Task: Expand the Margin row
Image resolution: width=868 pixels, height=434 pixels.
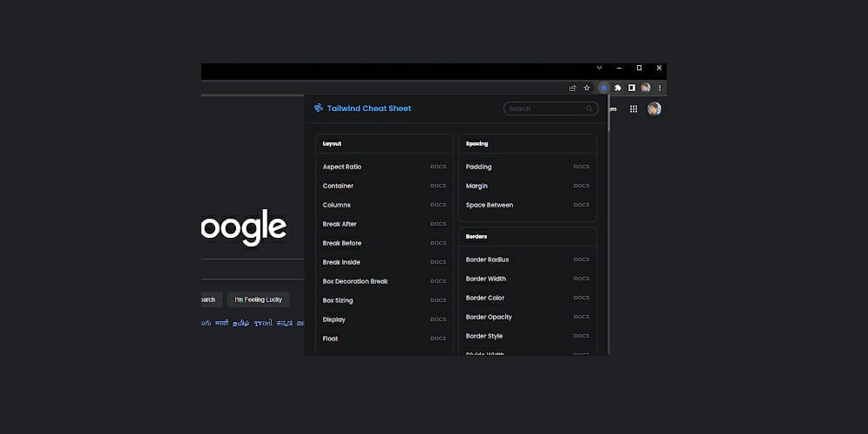Action: [528, 186]
